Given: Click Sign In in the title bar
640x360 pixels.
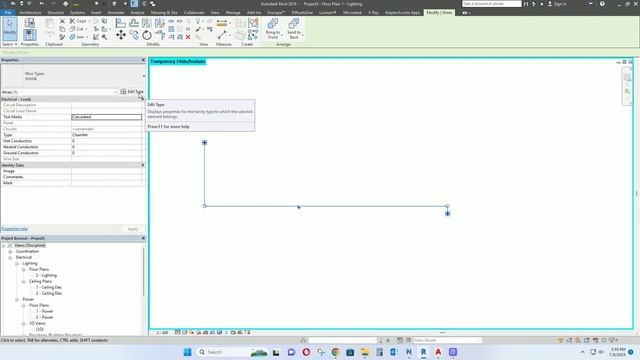Looking at the screenshot, I should pos(557,4).
